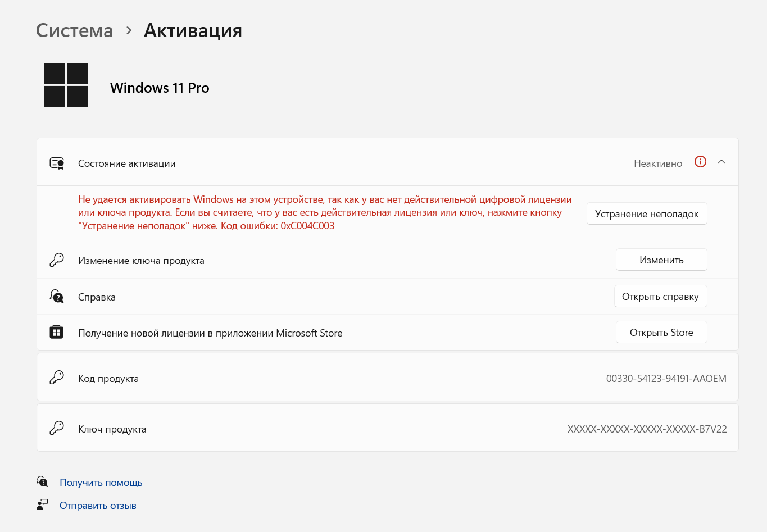The width and height of the screenshot is (767, 532).
Task: Click the key icon beside Изменение ключа продукта
Action: point(57,260)
